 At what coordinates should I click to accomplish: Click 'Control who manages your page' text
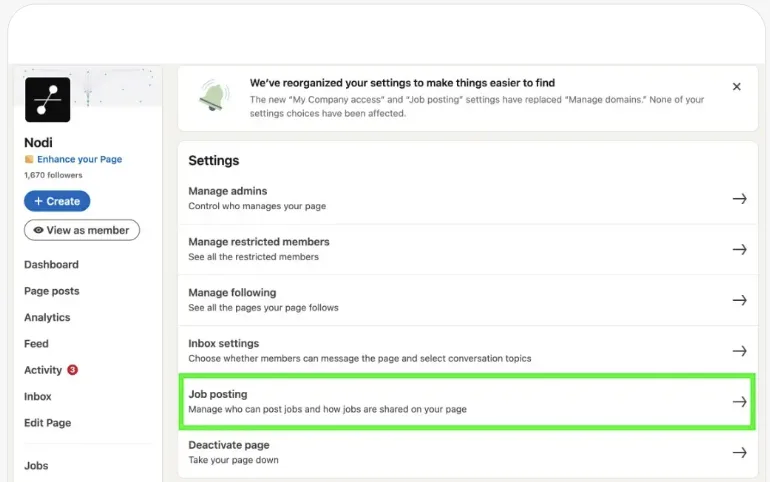tap(257, 206)
